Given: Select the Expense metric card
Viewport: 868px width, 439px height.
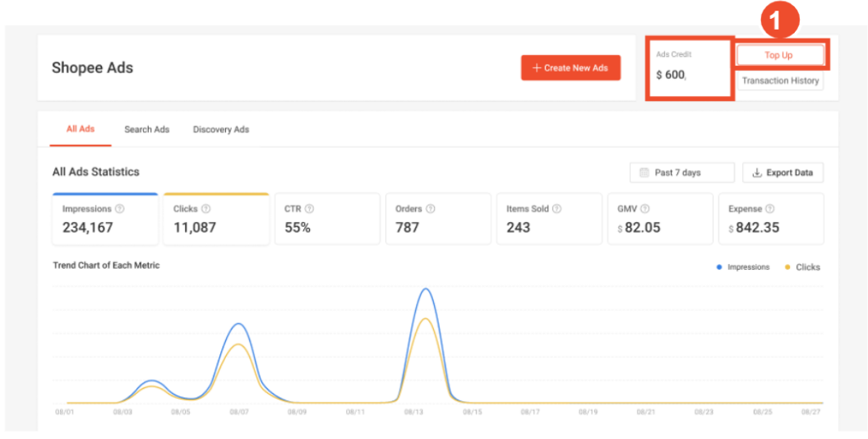Looking at the screenshot, I should click(771, 219).
